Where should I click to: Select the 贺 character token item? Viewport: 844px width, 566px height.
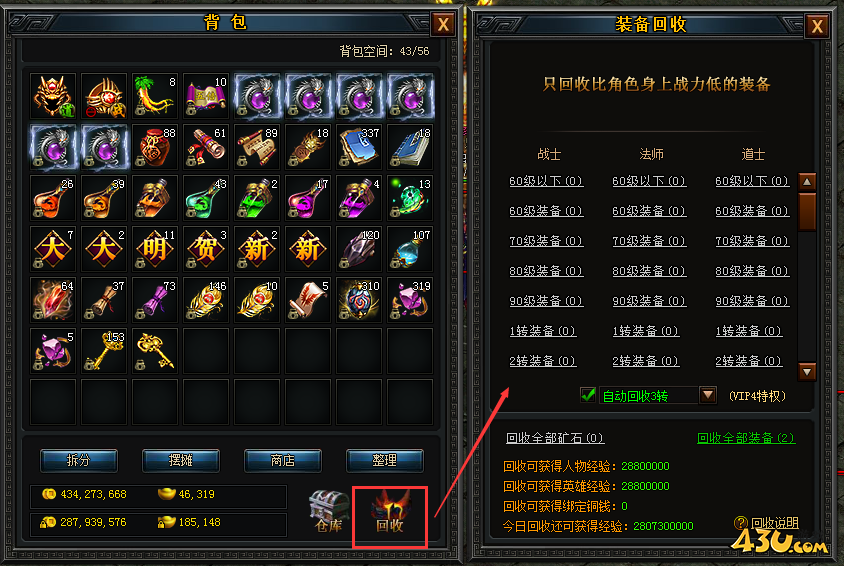(x=206, y=249)
